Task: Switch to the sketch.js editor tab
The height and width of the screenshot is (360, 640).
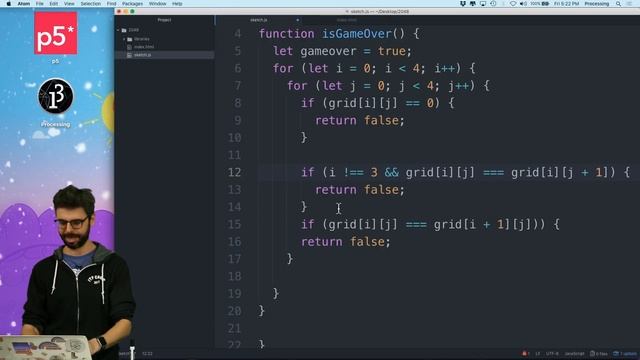Action: (259, 20)
